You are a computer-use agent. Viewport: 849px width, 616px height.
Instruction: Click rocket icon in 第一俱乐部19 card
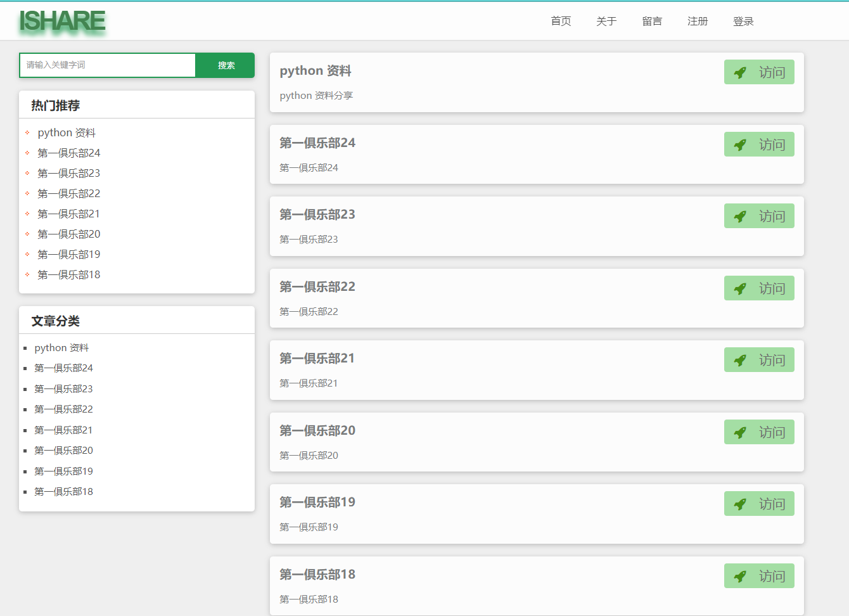coord(740,504)
